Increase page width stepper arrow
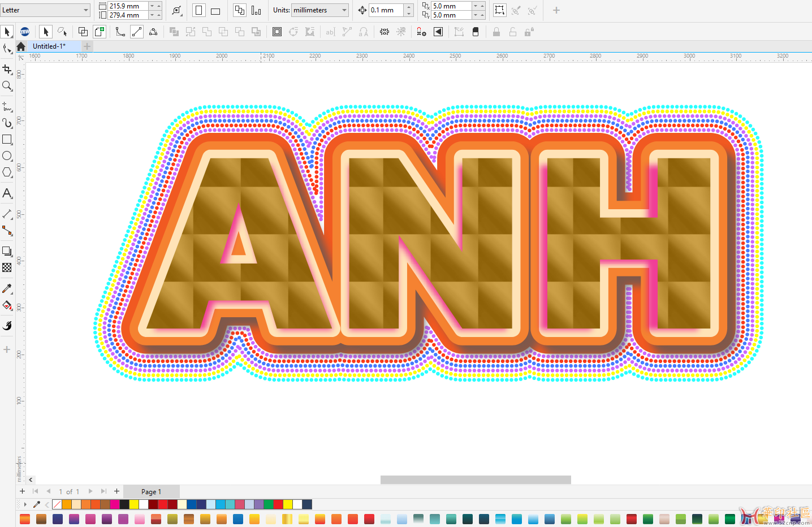This screenshot has width=812, height=527. click(x=159, y=6)
